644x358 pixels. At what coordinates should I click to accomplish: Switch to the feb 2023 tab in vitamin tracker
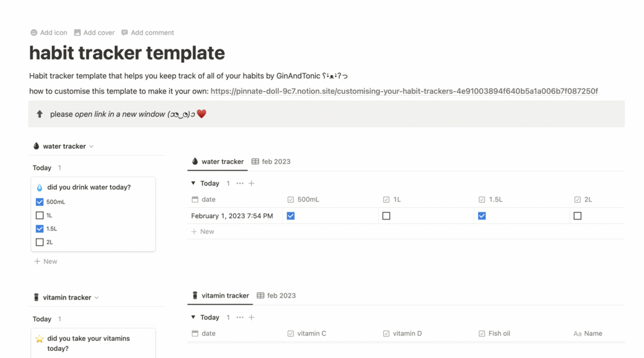[276, 296]
